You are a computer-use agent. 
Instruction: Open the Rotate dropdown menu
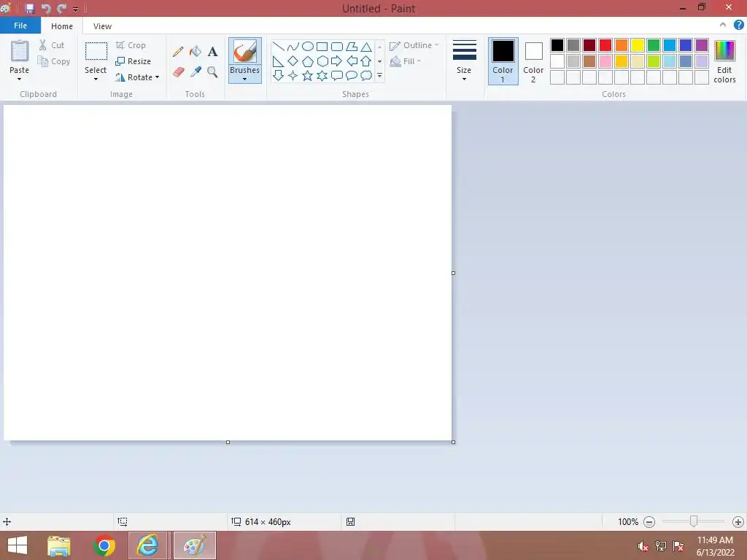[x=137, y=77]
